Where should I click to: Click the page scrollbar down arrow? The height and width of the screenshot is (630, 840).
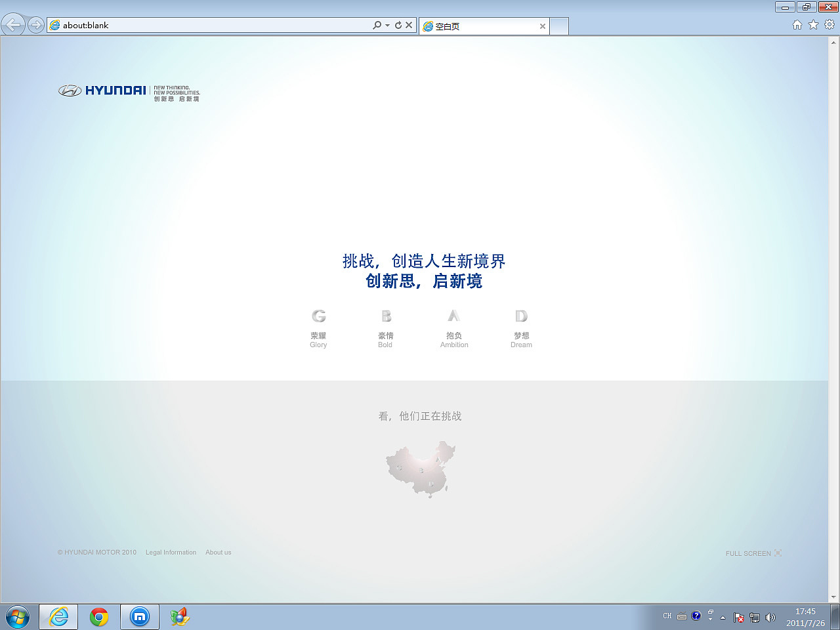(x=834, y=597)
